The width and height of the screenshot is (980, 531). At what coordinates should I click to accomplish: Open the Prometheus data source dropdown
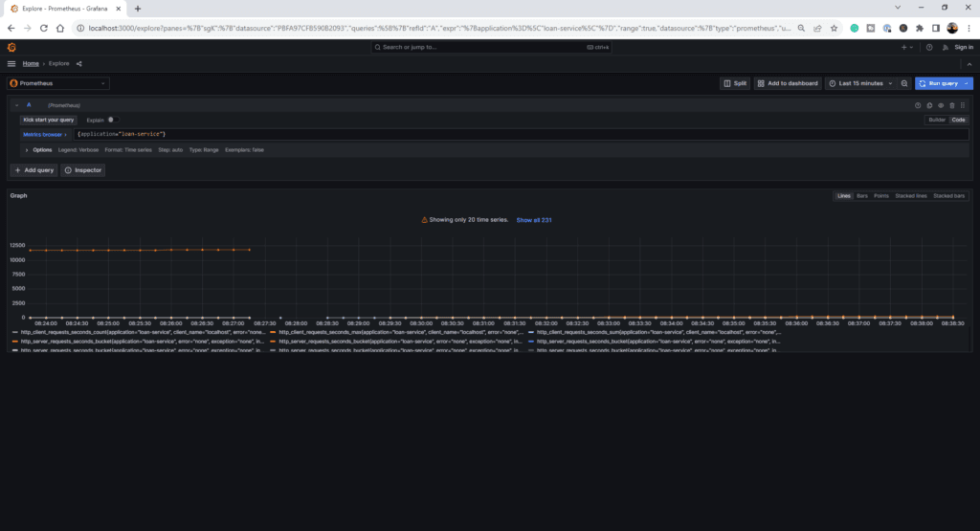[x=58, y=83]
